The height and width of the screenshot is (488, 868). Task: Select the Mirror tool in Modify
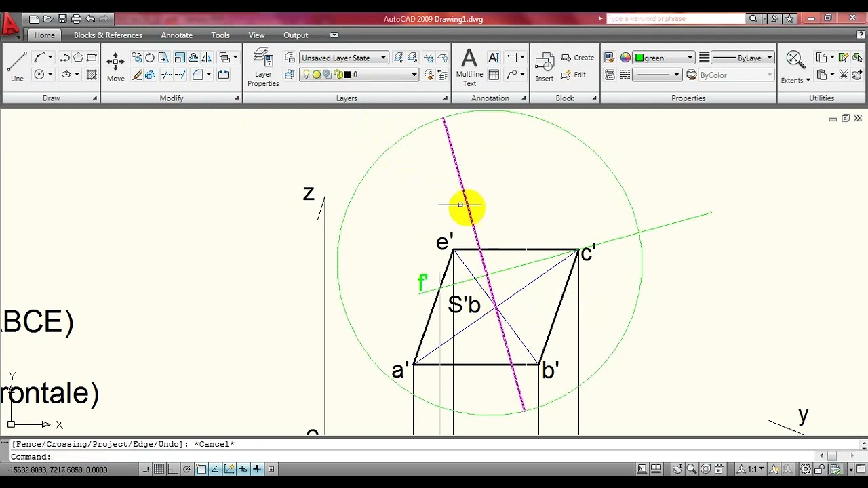coord(207,58)
